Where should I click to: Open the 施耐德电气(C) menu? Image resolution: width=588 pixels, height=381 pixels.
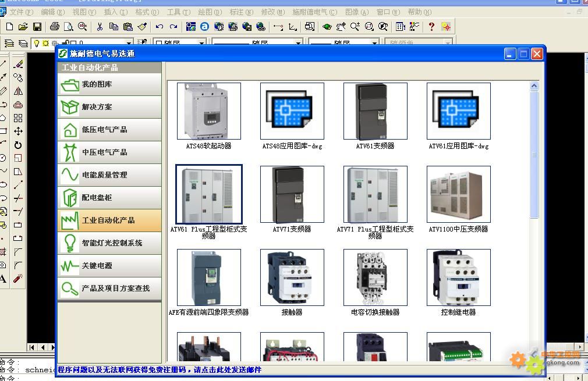point(315,12)
